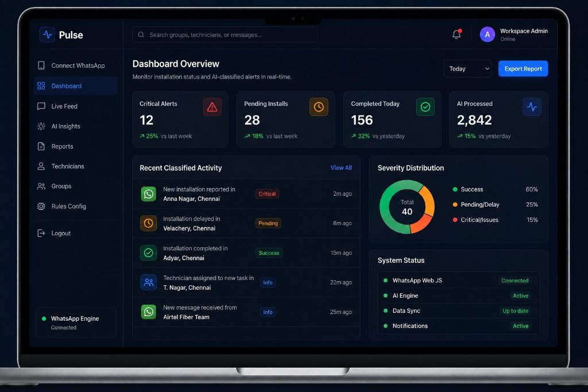
Task: Click the 60% Success percentage
Action: point(532,189)
